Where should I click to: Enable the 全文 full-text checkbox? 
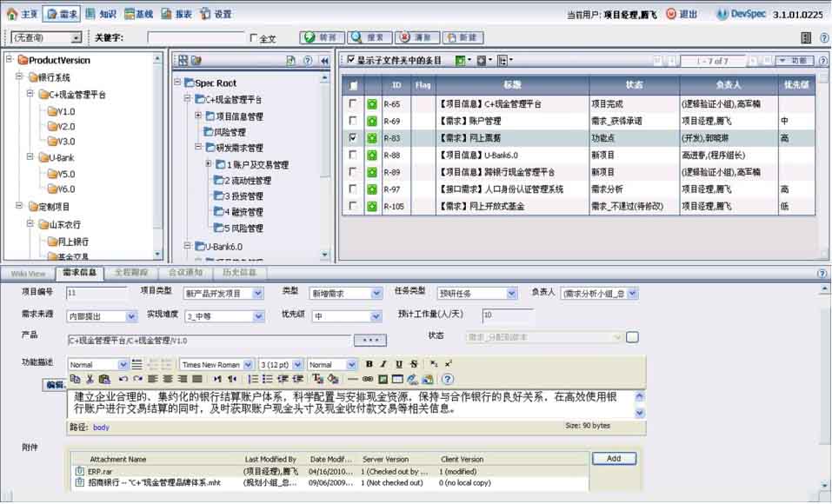[x=253, y=38]
